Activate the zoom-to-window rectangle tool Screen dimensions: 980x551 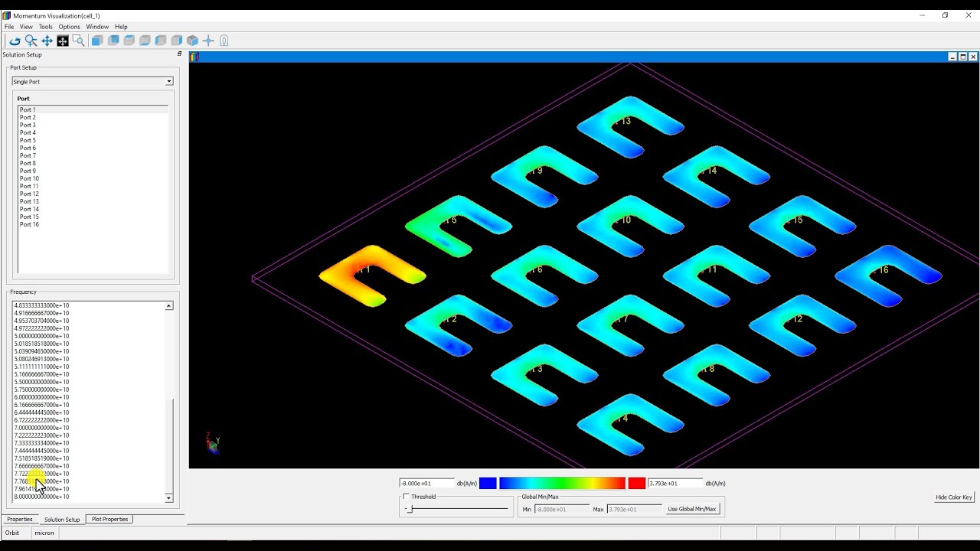pyautogui.click(x=78, y=41)
